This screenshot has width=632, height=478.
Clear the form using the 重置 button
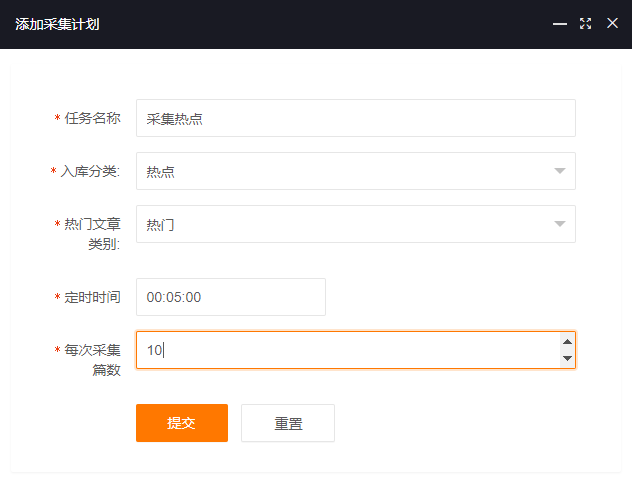click(x=288, y=423)
